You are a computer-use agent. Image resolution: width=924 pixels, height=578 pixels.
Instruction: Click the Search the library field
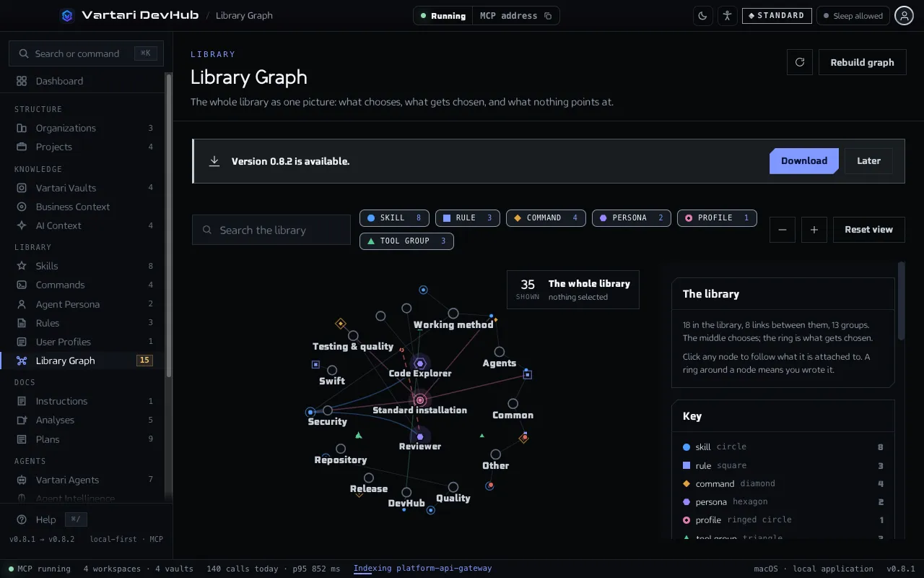pyautogui.click(x=271, y=230)
